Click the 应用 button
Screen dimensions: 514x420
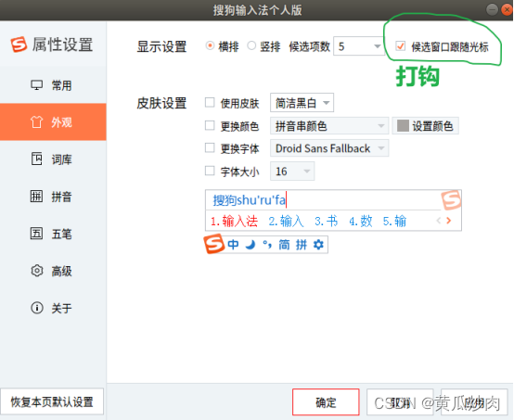[x=474, y=402]
